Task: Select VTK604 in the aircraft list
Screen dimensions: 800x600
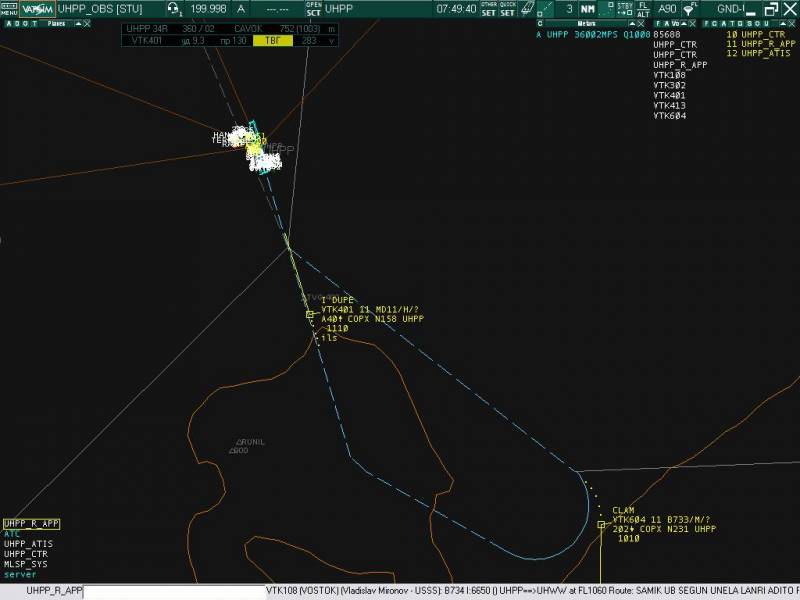Action: pos(669,116)
